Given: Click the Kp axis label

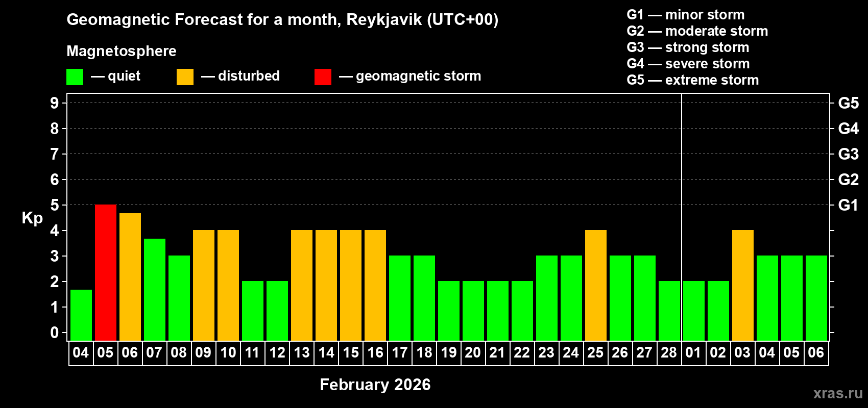Looking at the screenshot, I should click(32, 218).
